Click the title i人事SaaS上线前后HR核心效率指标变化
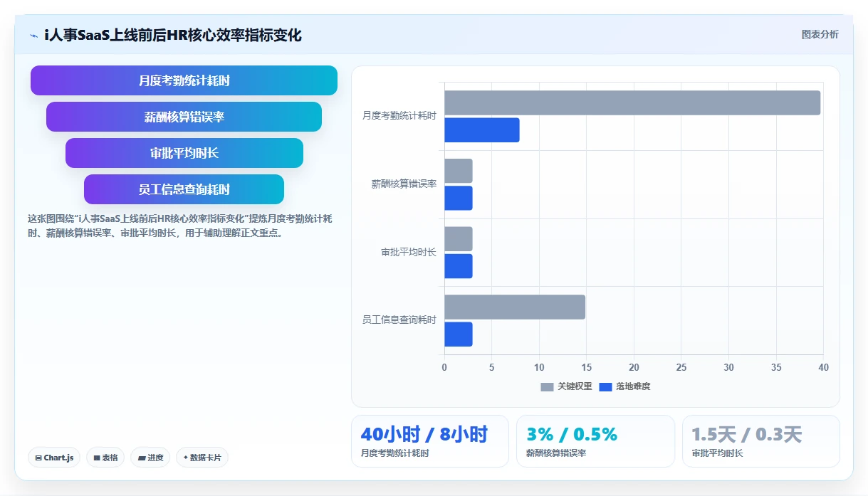Image resolution: width=868 pixels, height=496 pixels. pos(173,35)
